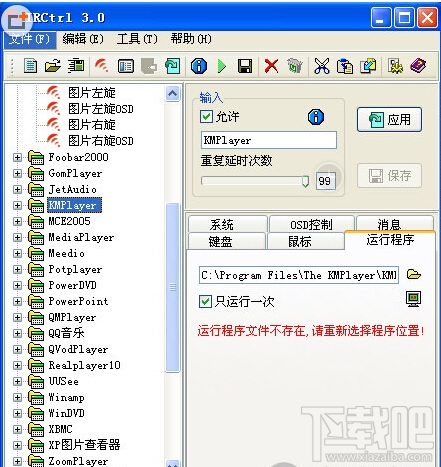
Task: Click the 重复延时次数 slider thumb
Action: point(305,181)
